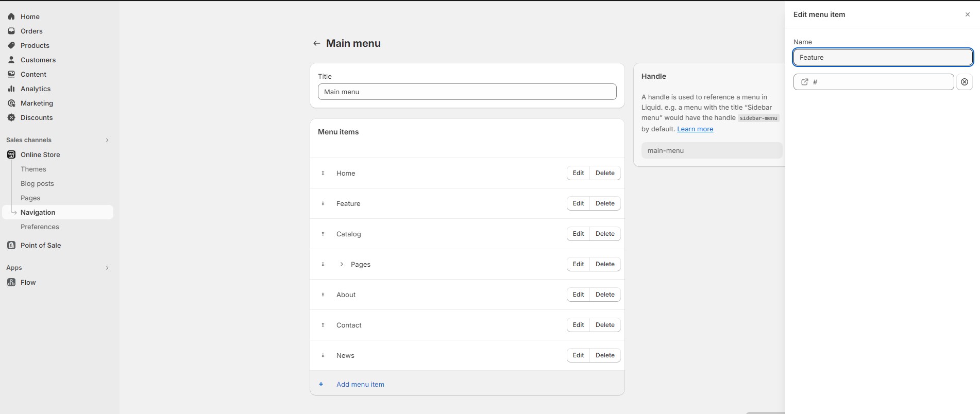Click the Flow app icon
The width and height of the screenshot is (980, 414).
tap(11, 282)
